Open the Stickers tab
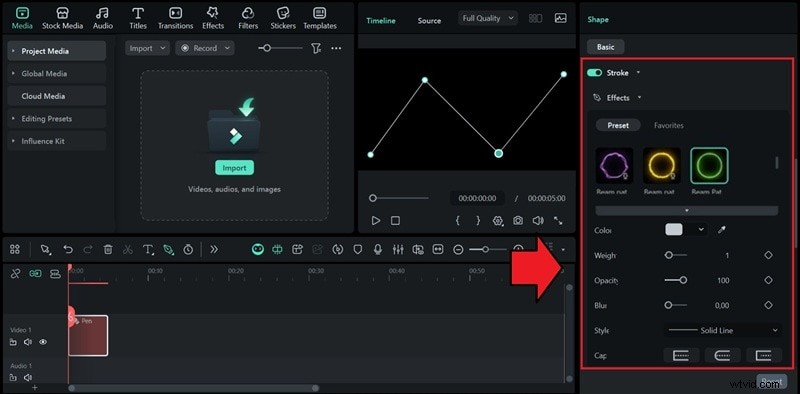This screenshot has width=800, height=394. coord(283,18)
